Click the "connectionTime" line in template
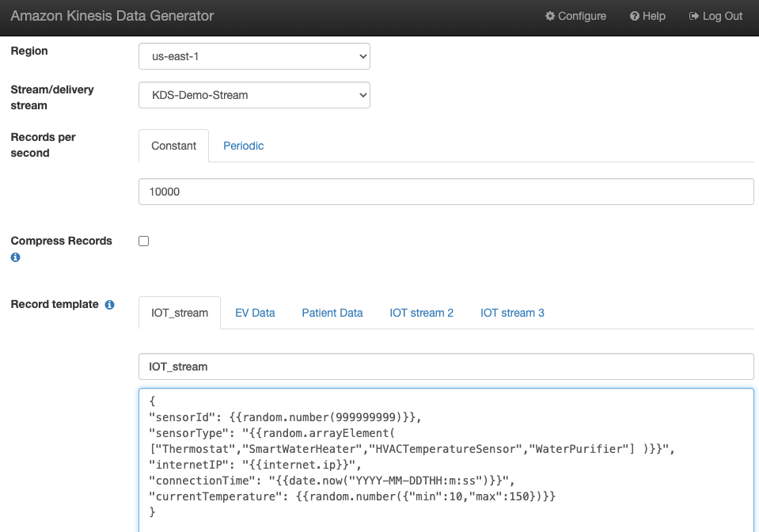The height and width of the screenshot is (532, 759). click(x=332, y=481)
